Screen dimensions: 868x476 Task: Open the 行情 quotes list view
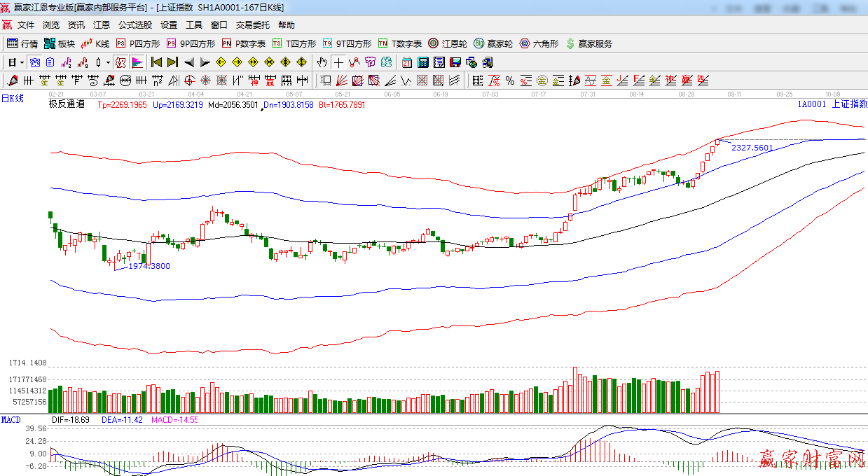tap(22, 43)
